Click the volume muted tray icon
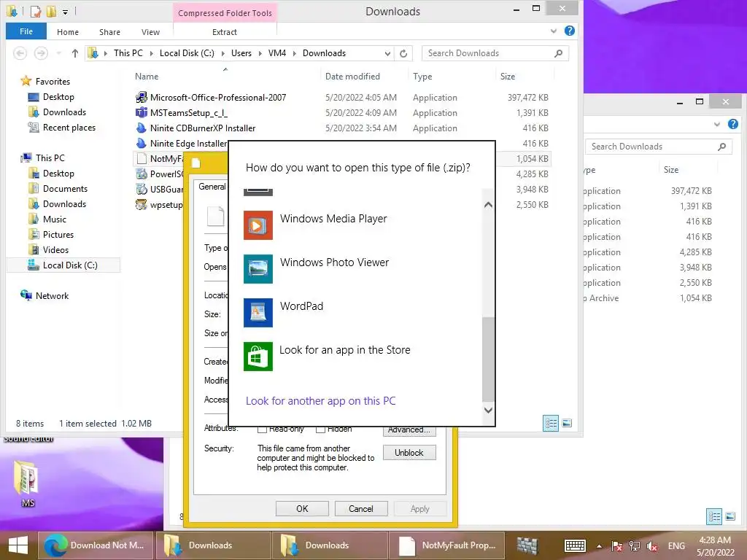Viewport: 747px width, 560px height. (x=651, y=546)
